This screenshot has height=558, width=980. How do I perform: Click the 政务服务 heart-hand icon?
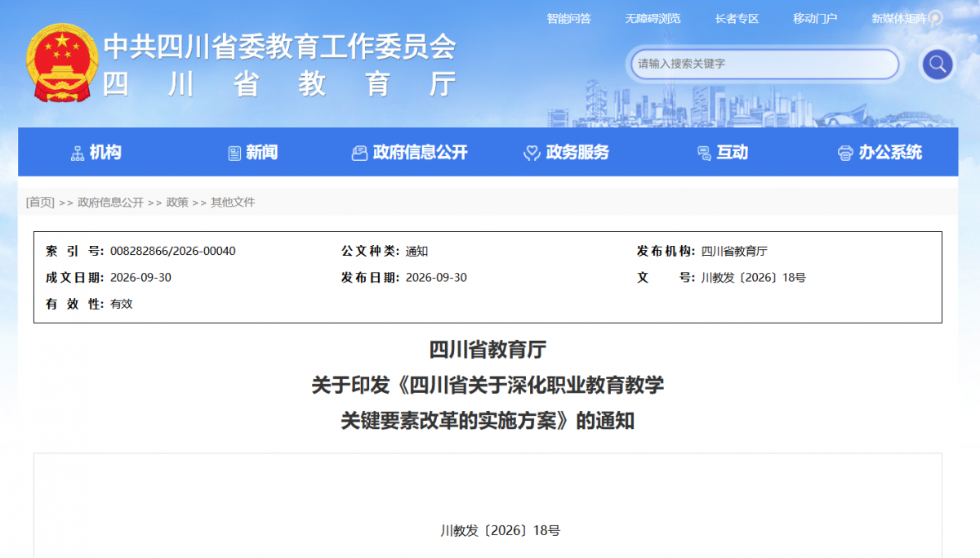pos(532,153)
